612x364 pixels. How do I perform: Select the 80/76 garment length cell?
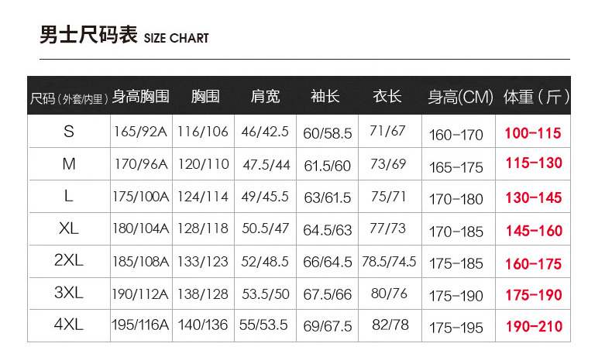[388, 294]
